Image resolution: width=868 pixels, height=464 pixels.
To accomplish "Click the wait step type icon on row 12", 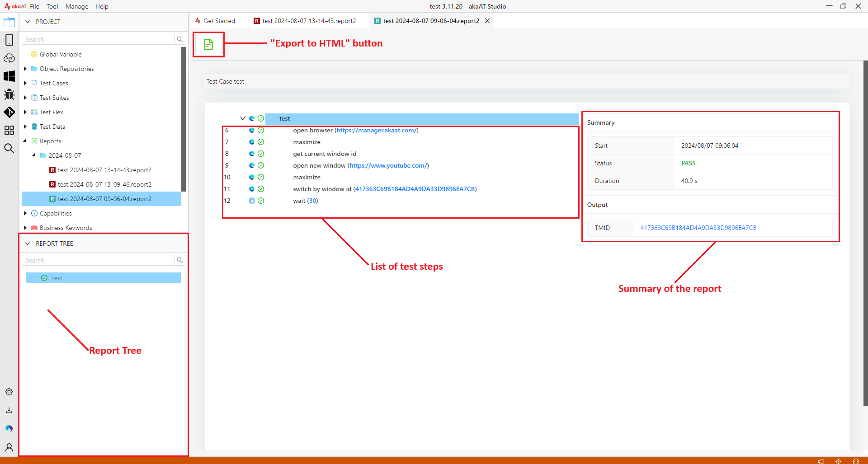I will click(252, 201).
